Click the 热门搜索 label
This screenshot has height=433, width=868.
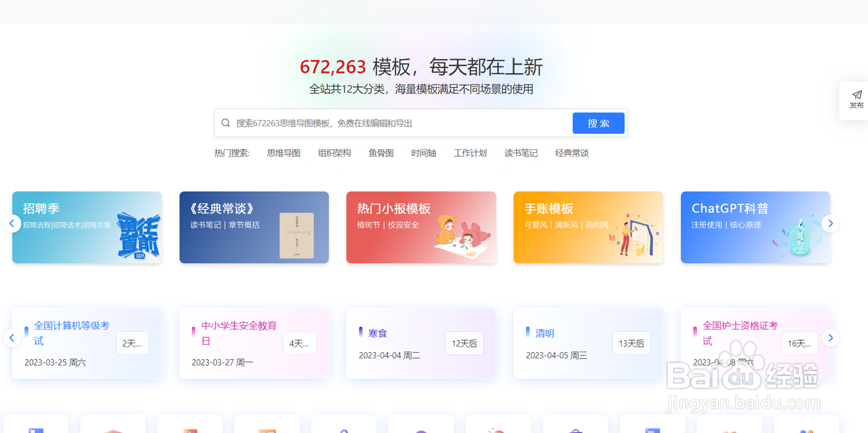click(232, 153)
